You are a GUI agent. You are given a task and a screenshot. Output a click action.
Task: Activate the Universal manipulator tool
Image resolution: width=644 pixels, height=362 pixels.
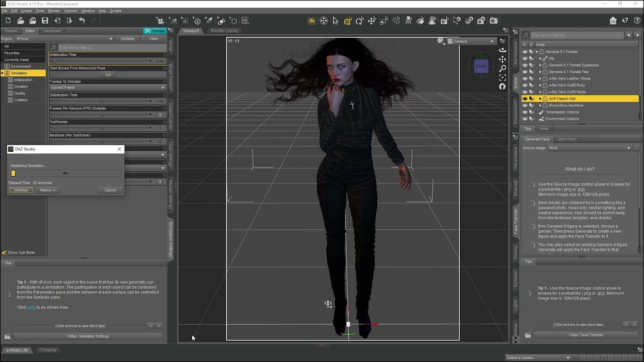pos(348,21)
